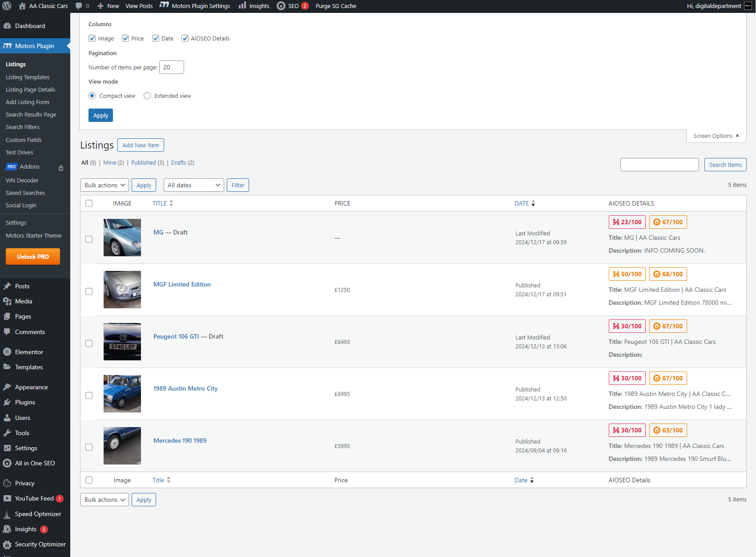Image resolution: width=756 pixels, height=557 pixels.
Task: Select the Compact view radio button
Action: coord(92,96)
